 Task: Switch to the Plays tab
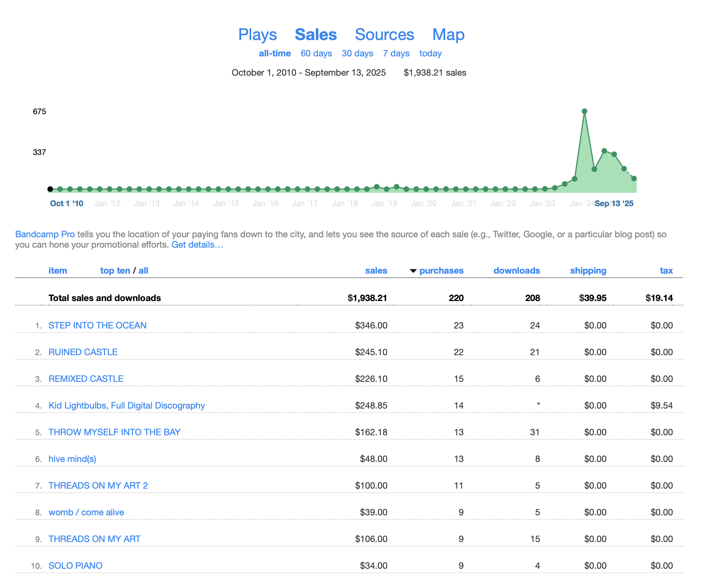257,35
